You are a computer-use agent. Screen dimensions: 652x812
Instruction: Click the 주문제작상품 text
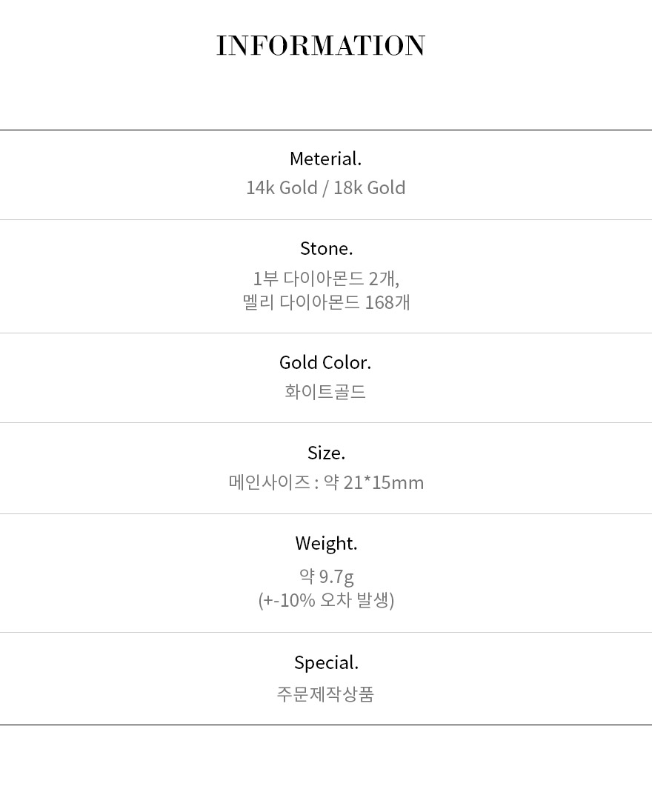325,694
